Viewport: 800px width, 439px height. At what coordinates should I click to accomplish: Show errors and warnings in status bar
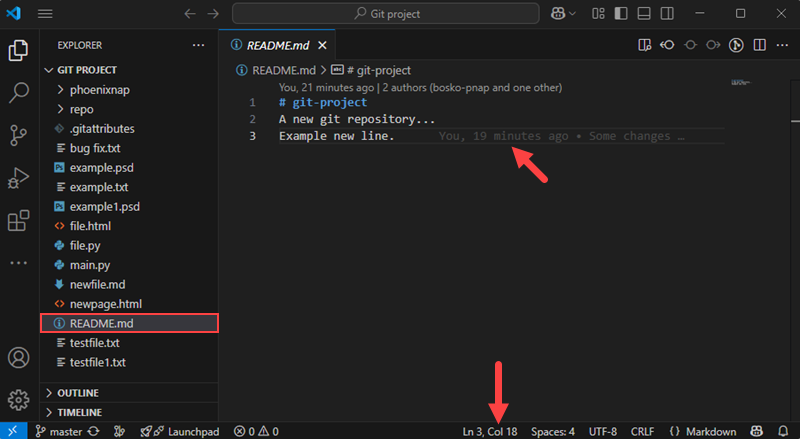(256, 431)
